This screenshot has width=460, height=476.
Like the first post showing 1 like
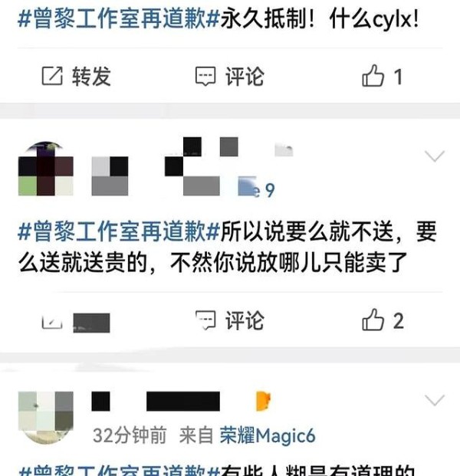pyautogui.click(x=373, y=76)
